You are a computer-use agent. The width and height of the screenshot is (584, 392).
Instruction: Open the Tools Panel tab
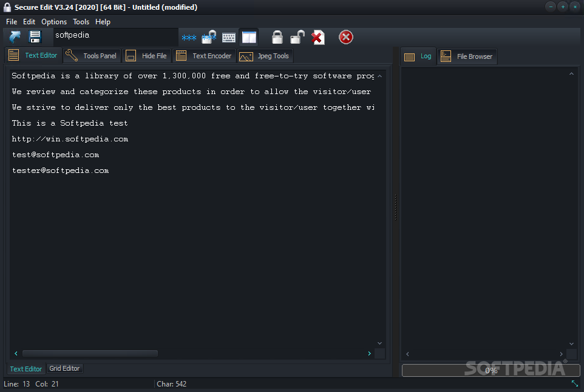click(x=92, y=56)
